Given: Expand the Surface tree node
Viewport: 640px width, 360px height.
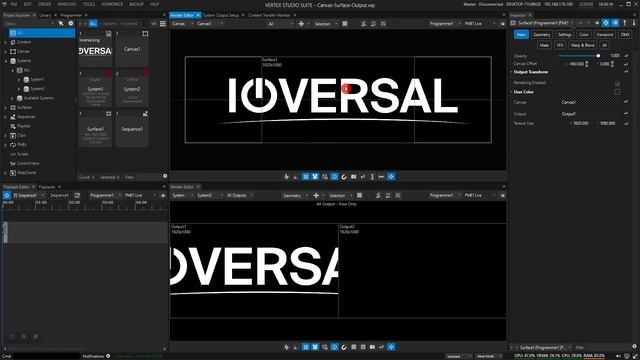Looking at the screenshot, I should pos(6,107).
